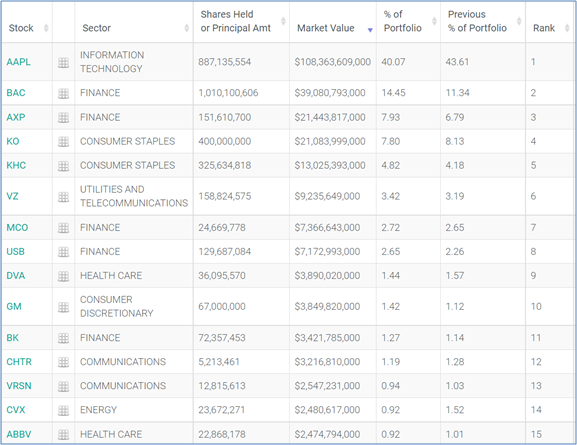
Task: Open the grid icon in MCO row
Action: tap(63, 228)
